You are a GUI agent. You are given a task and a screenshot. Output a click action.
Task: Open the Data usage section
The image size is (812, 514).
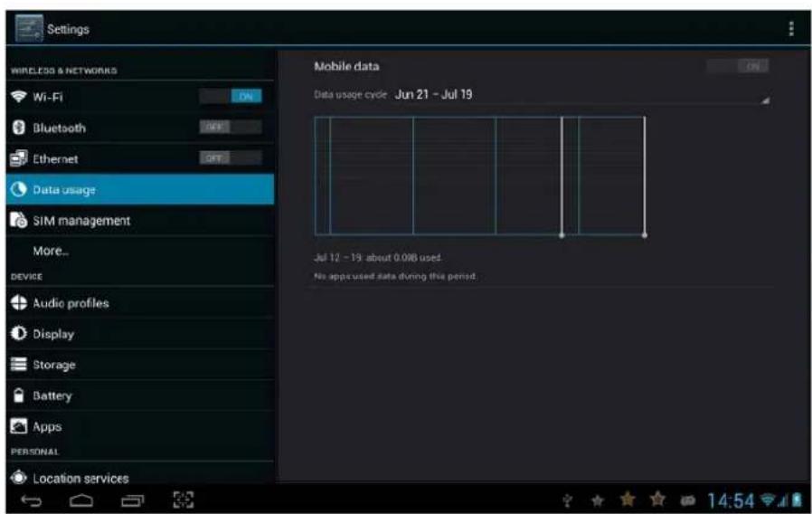[x=140, y=189]
